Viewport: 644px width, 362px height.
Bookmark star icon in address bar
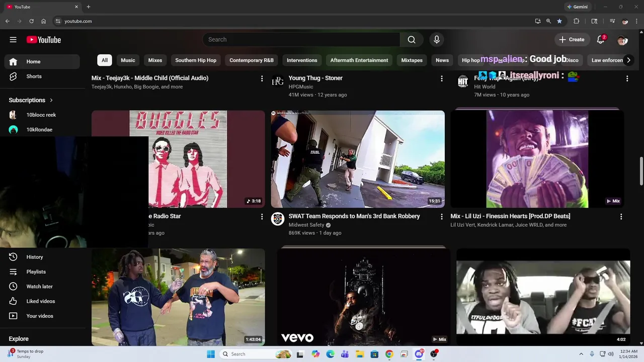pyautogui.click(x=559, y=21)
